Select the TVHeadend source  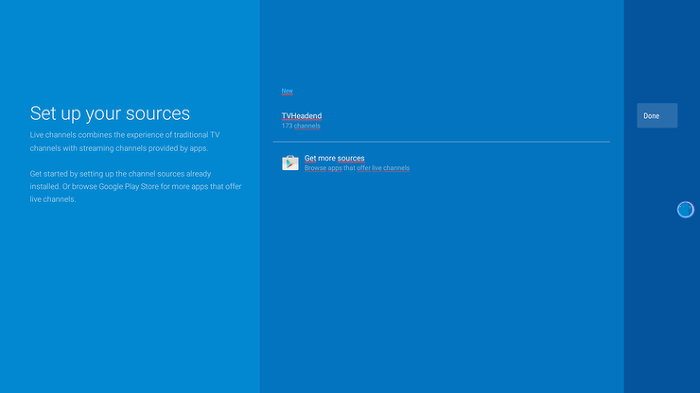pyautogui.click(x=441, y=120)
